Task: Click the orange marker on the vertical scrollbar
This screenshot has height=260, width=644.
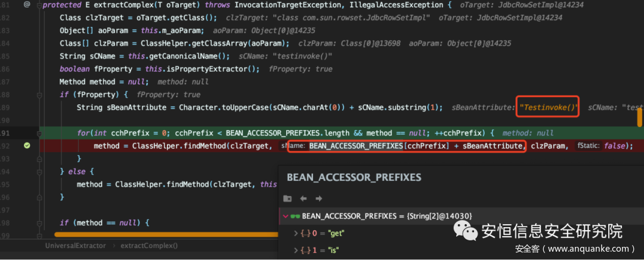Action: click(x=639, y=118)
